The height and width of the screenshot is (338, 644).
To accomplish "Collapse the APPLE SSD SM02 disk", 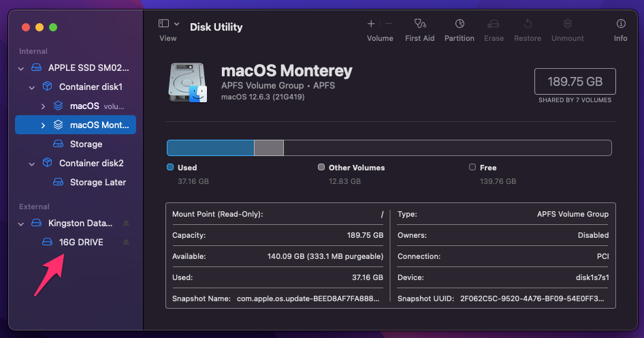I will (21, 68).
